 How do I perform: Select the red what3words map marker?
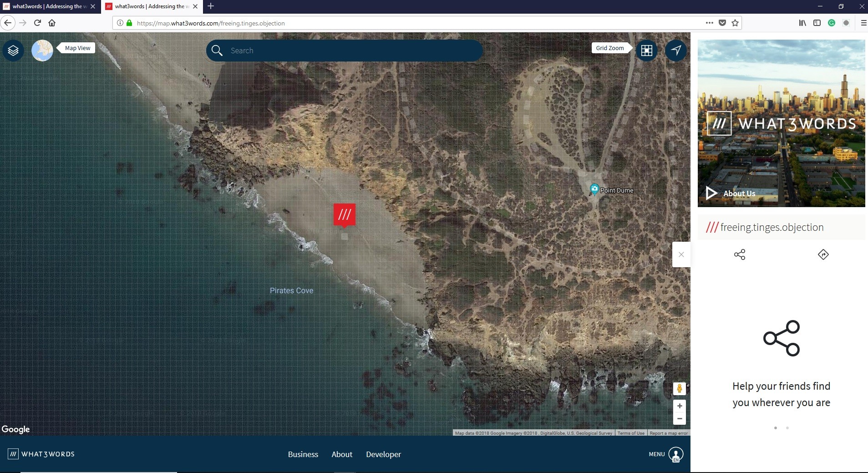345,214
